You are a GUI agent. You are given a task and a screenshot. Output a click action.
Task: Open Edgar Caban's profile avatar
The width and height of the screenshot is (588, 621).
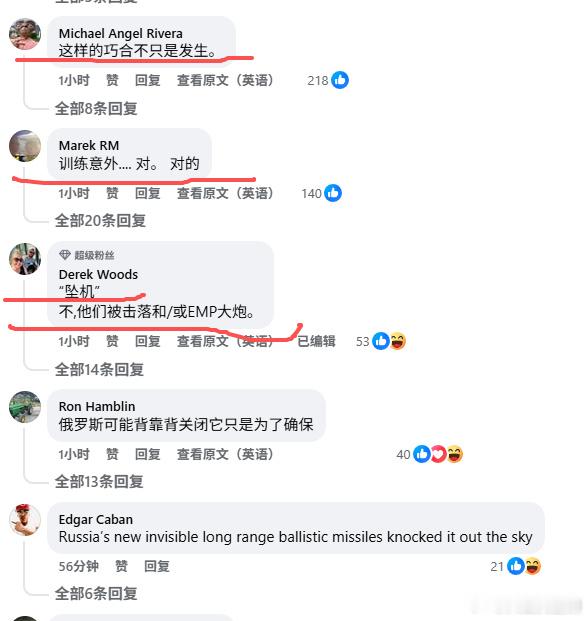[25, 520]
